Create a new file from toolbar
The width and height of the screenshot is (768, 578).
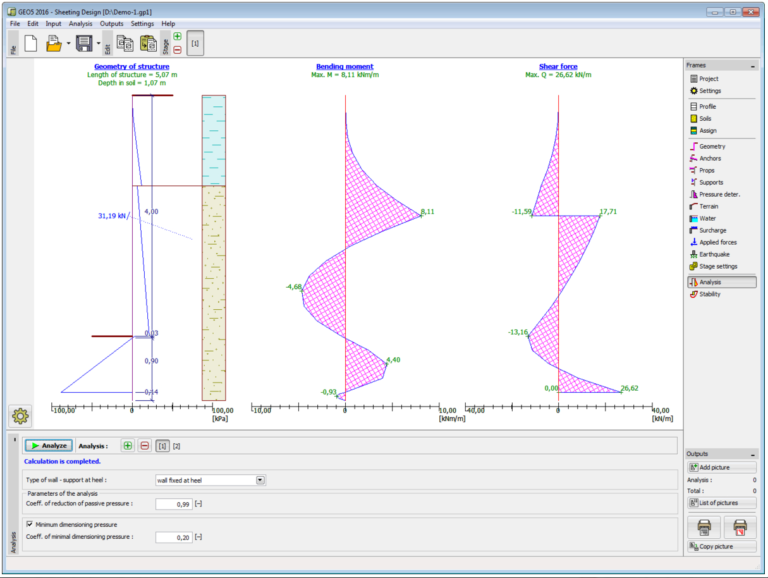tap(31, 43)
